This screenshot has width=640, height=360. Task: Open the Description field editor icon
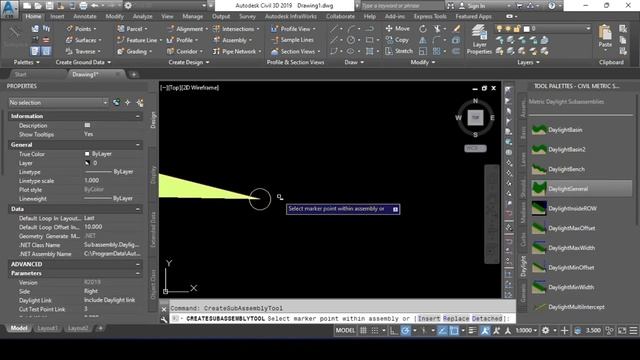[87, 125]
